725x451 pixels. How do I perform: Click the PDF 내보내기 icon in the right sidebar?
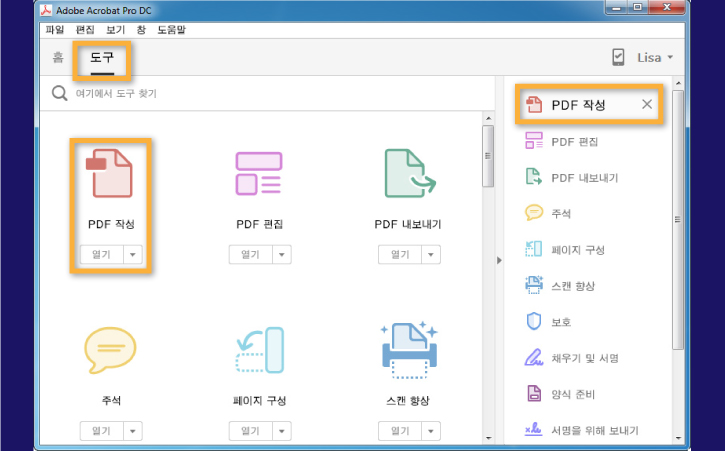point(534,177)
